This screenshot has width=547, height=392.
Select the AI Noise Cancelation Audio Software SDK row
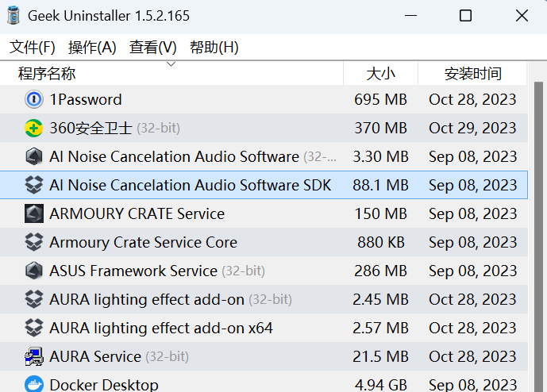[190, 185]
